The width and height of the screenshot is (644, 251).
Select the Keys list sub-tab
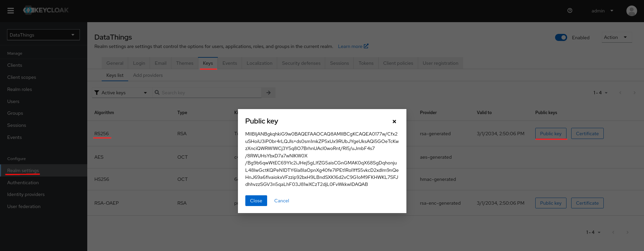click(115, 75)
